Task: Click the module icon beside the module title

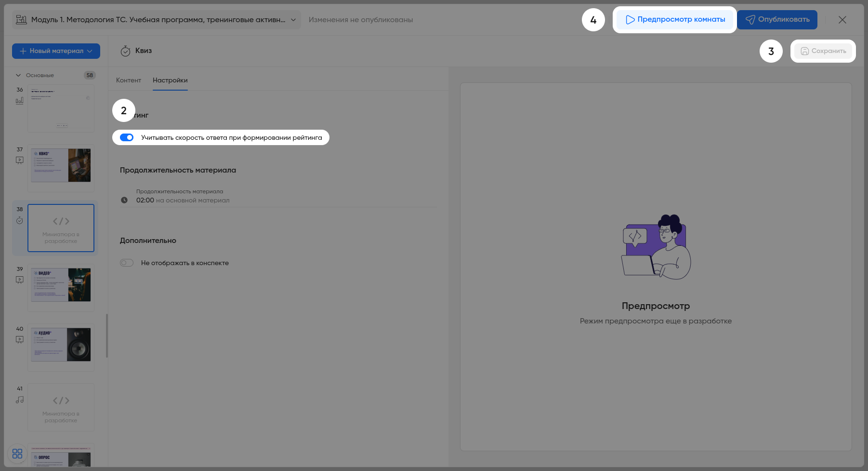Action: pyautogui.click(x=21, y=20)
